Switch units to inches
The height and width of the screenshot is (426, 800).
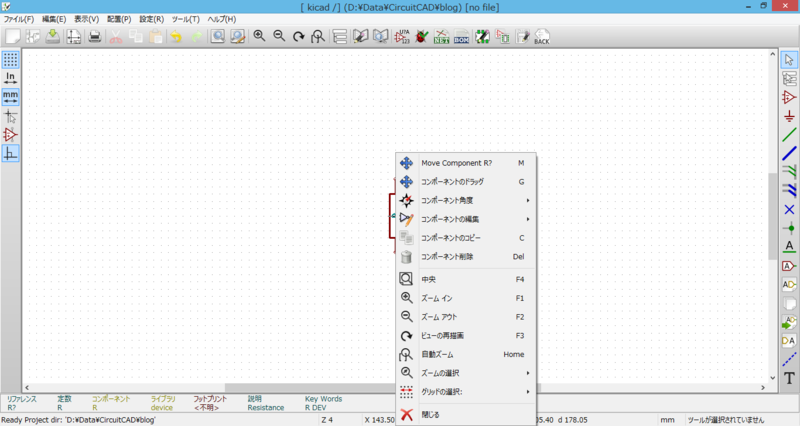10,78
